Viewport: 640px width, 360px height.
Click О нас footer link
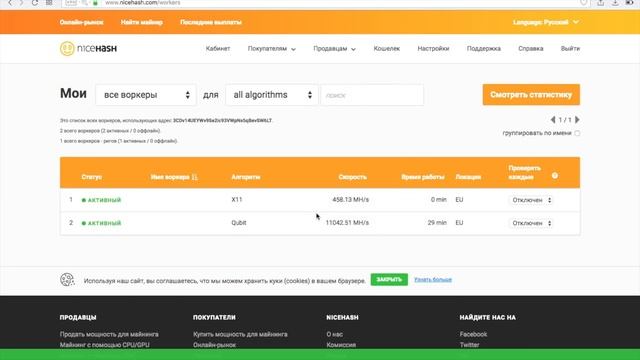click(334, 334)
